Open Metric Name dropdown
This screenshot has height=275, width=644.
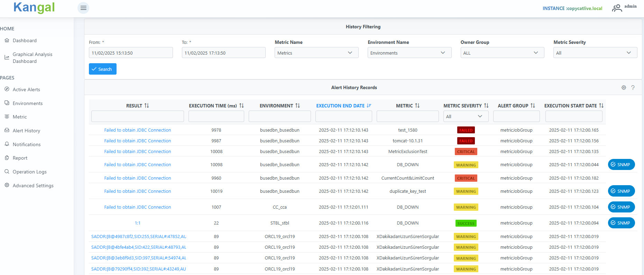click(x=316, y=53)
